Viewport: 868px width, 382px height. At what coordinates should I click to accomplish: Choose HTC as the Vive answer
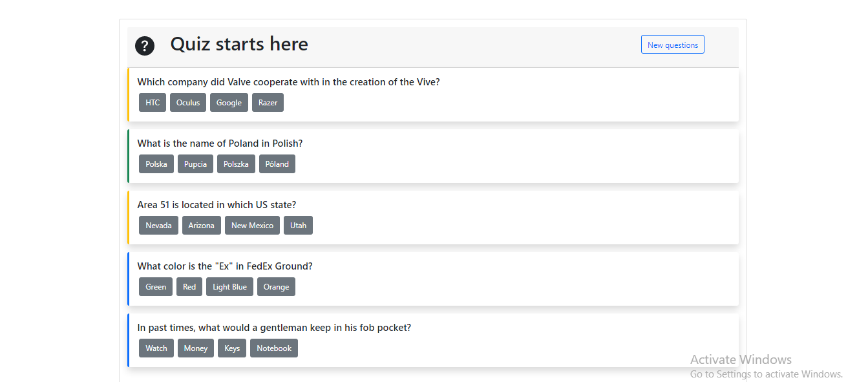pos(153,103)
